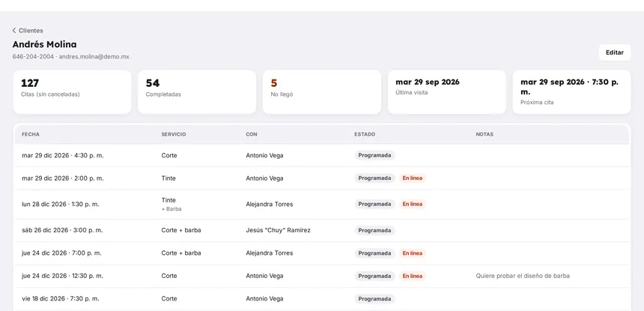
Task: Select the jue 24 dic 2026 12:30 p. m. date
Action: tap(63, 276)
